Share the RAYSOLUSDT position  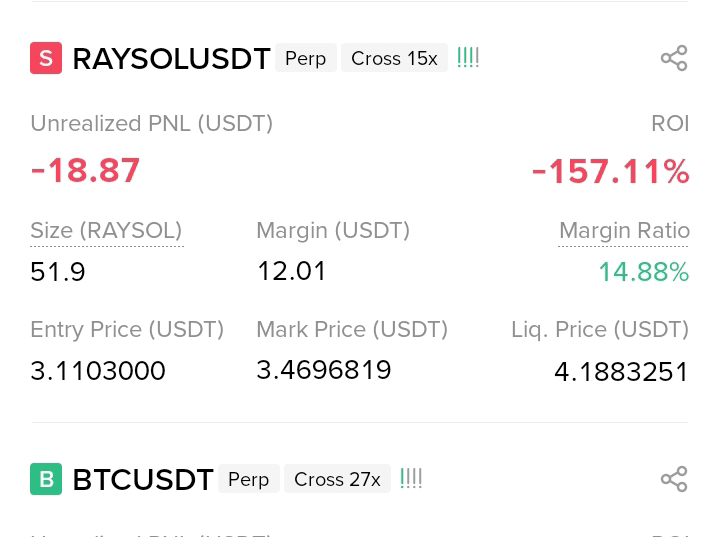pos(674,58)
